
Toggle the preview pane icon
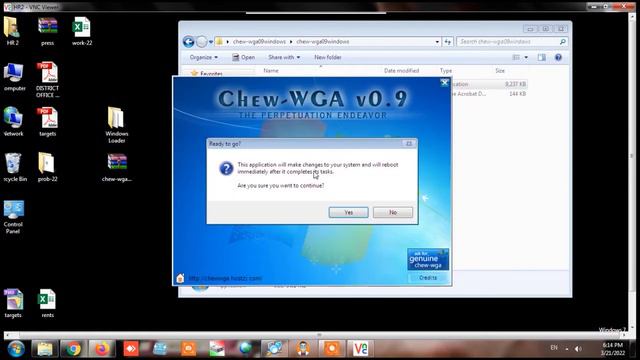(542, 58)
